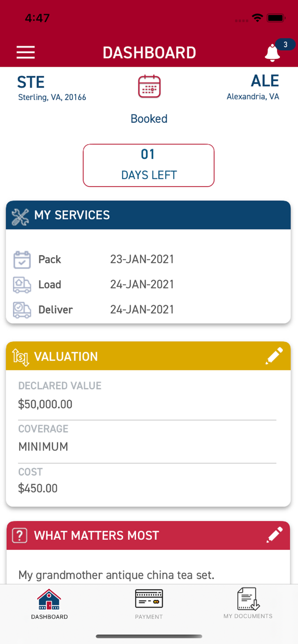Tap the calendar icon above Booked
The image size is (298, 644).
coord(149,86)
